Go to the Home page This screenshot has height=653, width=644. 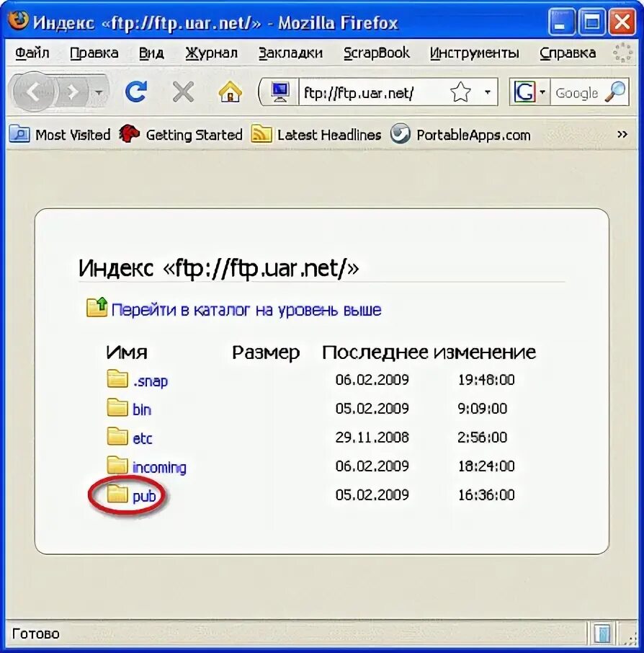pyautogui.click(x=231, y=92)
